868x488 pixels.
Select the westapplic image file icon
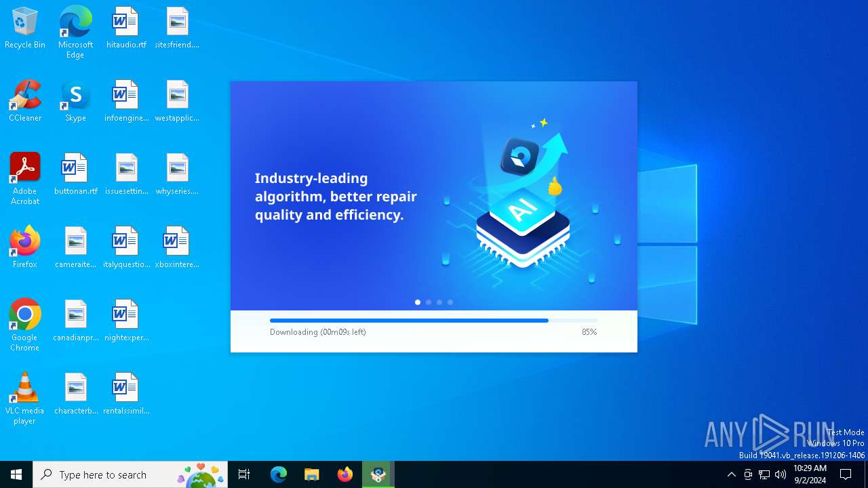click(x=177, y=102)
